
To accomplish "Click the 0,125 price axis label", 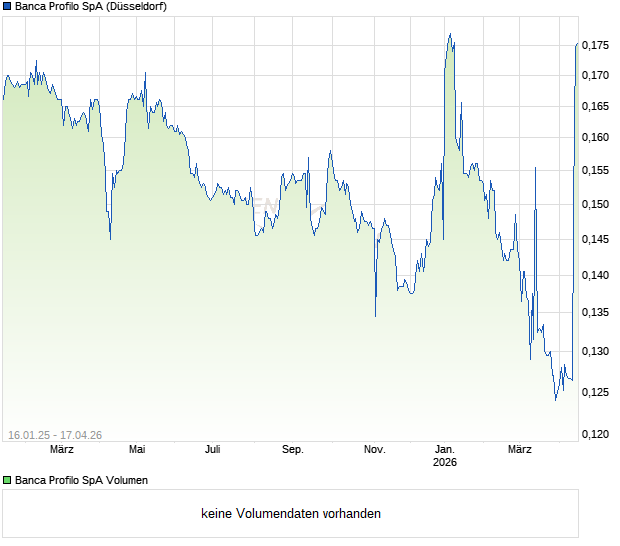I will coord(595,392).
